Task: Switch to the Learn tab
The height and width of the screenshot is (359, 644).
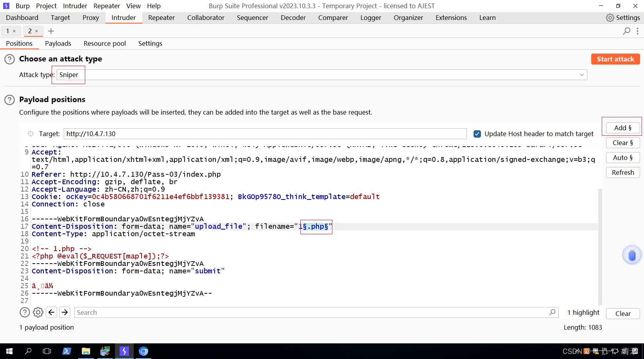Action: 488,18
